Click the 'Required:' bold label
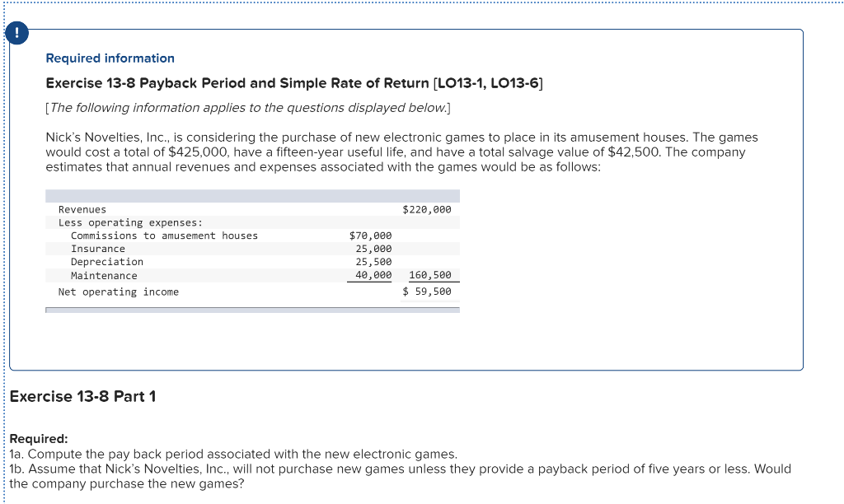Screen dimensions: 844x504 (x=39, y=438)
